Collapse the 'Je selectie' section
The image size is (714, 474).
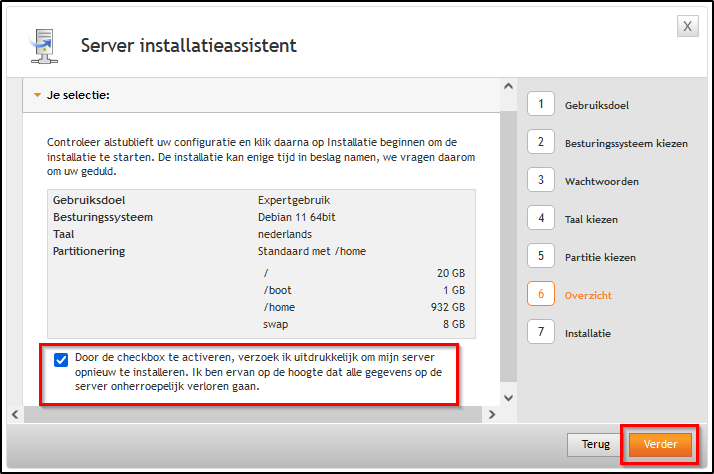pyautogui.click(x=38, y=96)
